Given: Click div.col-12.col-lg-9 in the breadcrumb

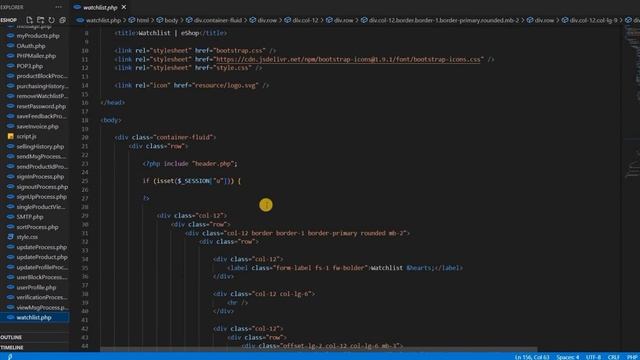Looking at the screenshot, I should tap(593, 20).
